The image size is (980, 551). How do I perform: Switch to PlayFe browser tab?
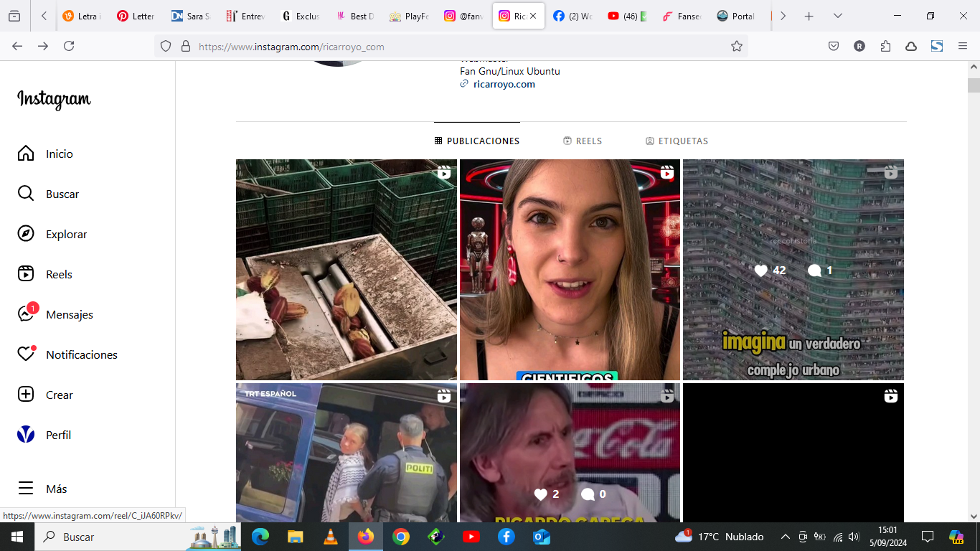pyautogui.click(x=409, y=16)
